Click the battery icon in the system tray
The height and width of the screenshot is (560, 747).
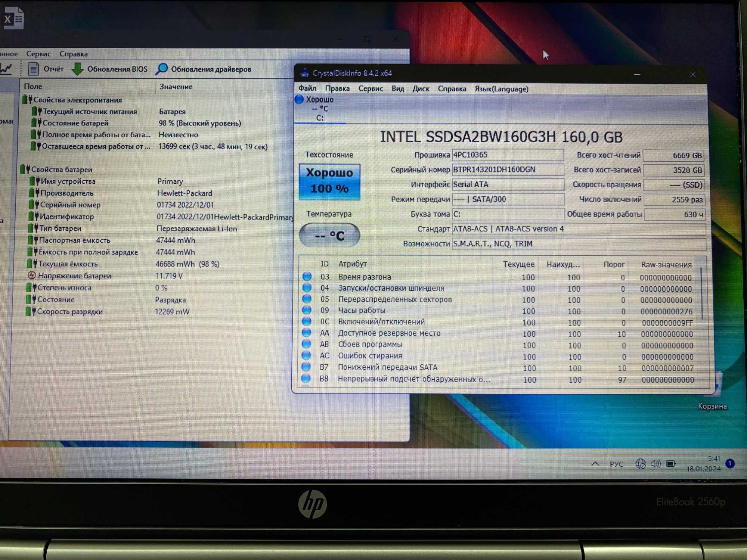pos(671,464)
